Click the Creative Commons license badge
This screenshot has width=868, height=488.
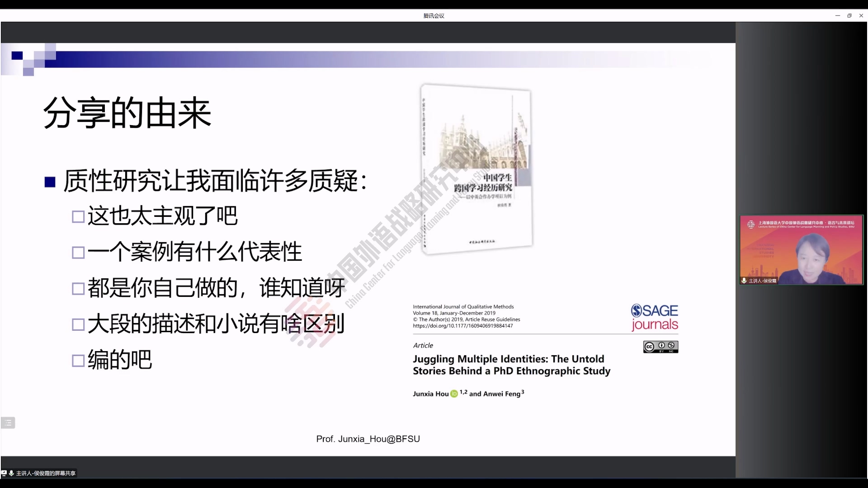tap(660, 347)
